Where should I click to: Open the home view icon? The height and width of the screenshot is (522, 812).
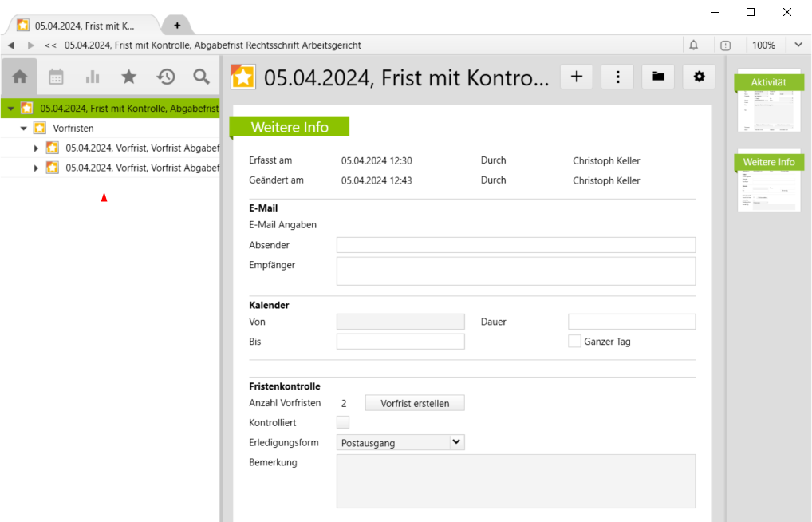point(20,77)
